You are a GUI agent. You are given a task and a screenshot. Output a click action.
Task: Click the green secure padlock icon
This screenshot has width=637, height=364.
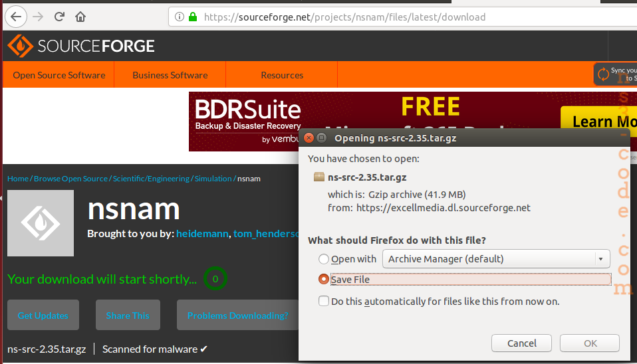click(193, 17)
